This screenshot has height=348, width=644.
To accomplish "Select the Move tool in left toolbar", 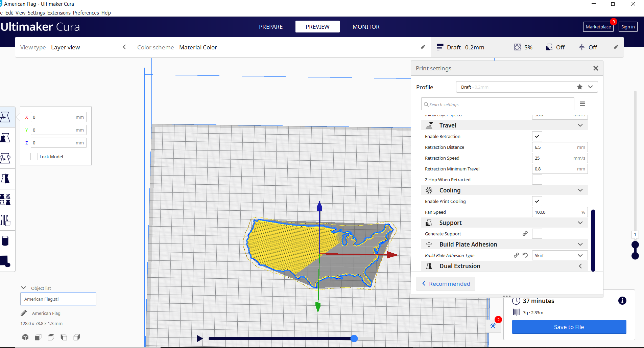I will (5, 117).
